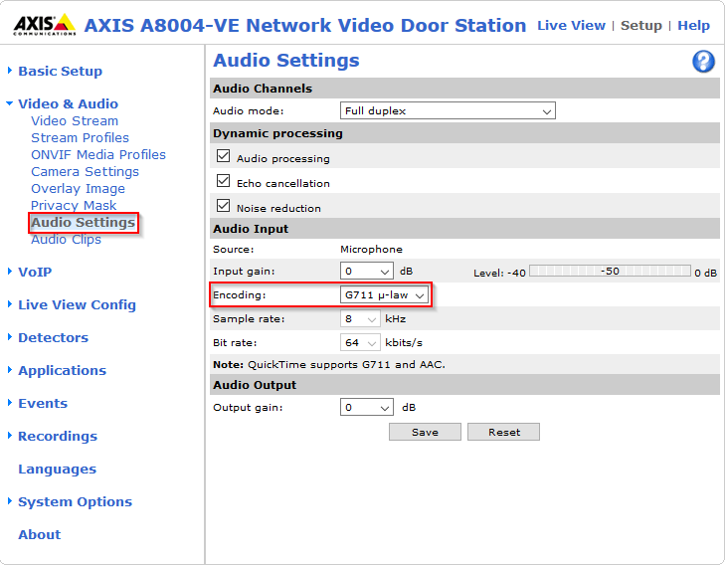Click the QuickTime supports G711 note
The height and width of the screenshot is (567, 728).
click(x=329, y=365)
